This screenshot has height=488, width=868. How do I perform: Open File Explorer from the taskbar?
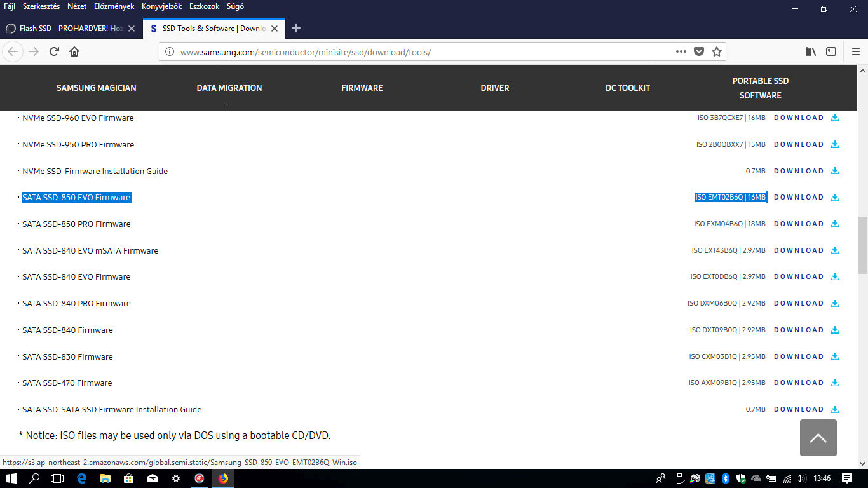pos(105,478)
